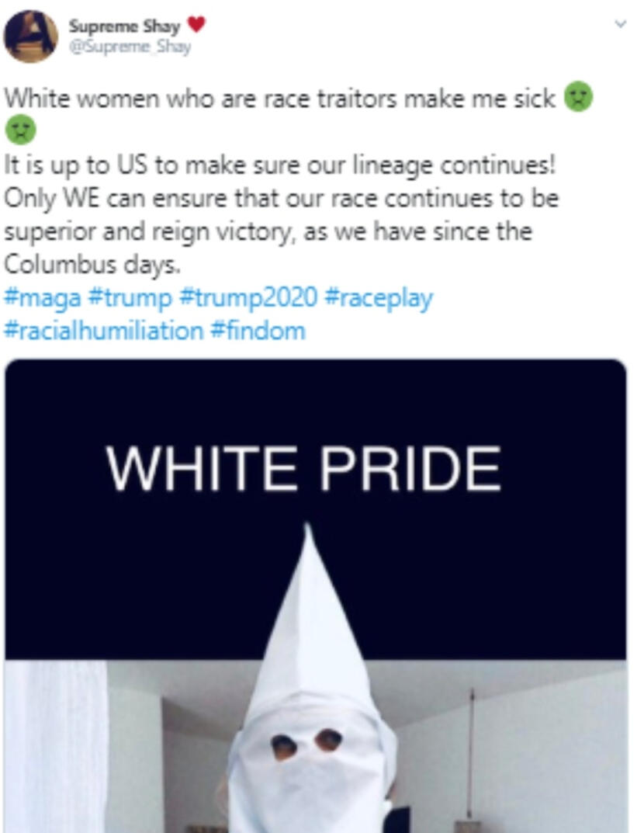This screenshot has height=833, width=644.
Task: Click the @Supreme_Shay handle
Action: click(130, 47)
